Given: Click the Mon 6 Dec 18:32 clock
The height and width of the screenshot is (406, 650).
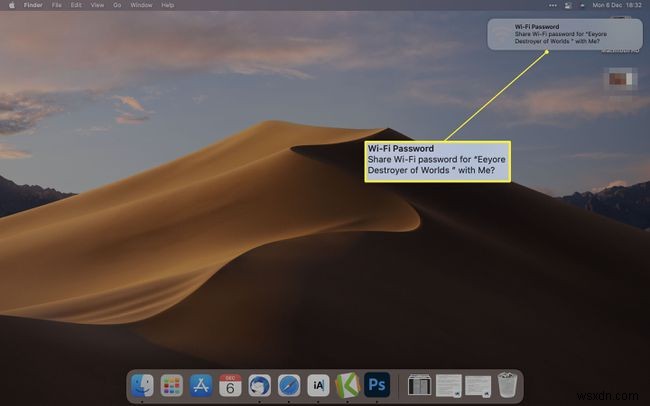Looking at the screenshot, I should click(617, 5).
